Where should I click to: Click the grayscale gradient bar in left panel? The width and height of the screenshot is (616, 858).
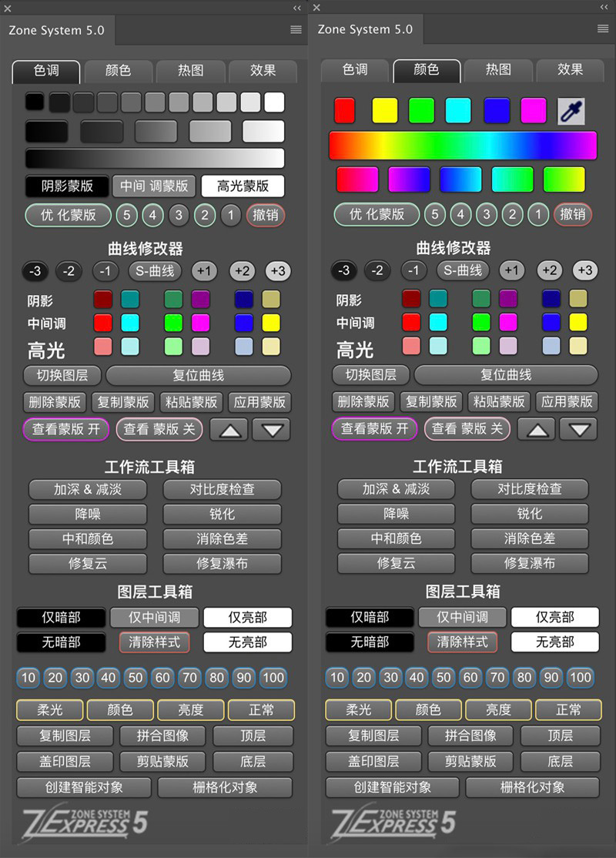pos(155,159)
